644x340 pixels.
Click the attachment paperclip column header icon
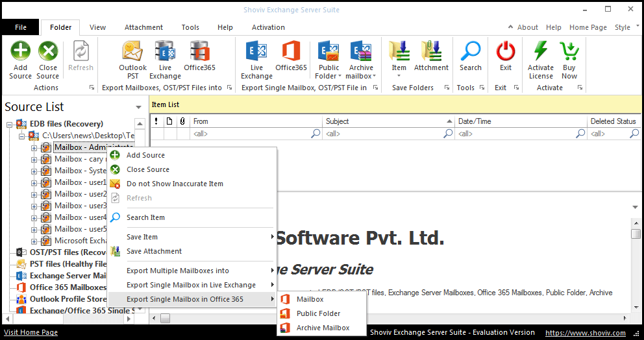(x=182, y=121)
